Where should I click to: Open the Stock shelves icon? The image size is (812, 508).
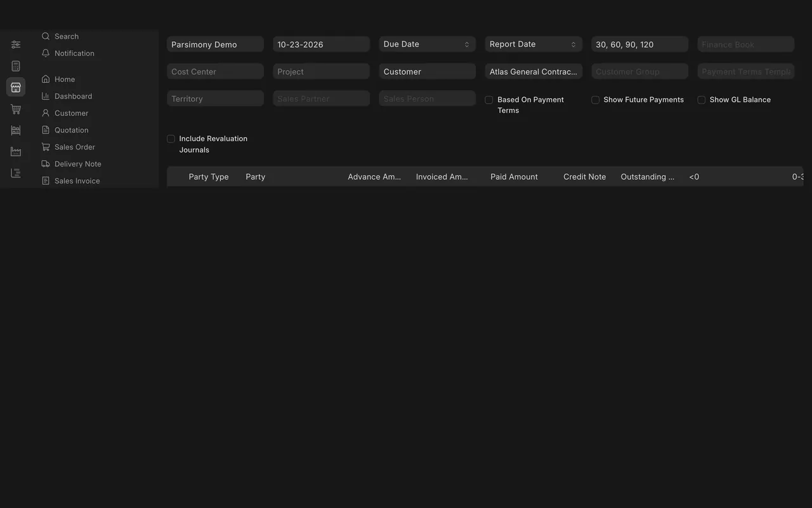pyautogui.click(x=16, y=130)
